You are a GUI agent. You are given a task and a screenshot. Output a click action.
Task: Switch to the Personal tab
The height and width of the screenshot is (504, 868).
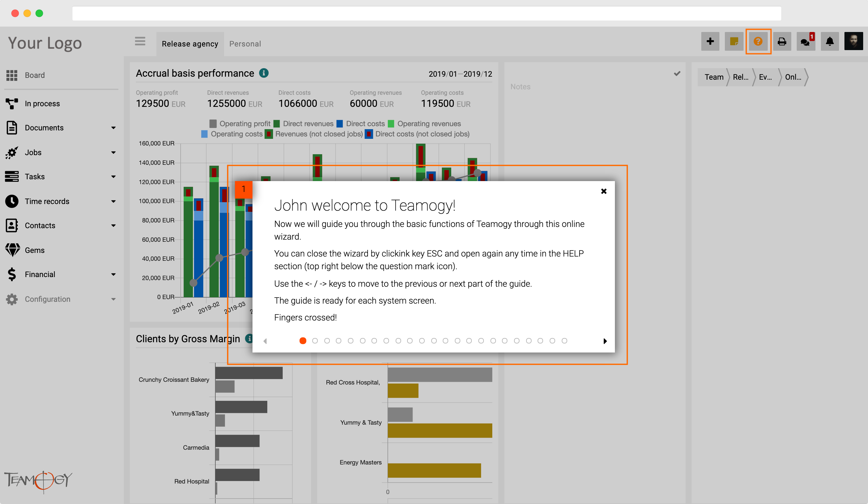[245, 44]
